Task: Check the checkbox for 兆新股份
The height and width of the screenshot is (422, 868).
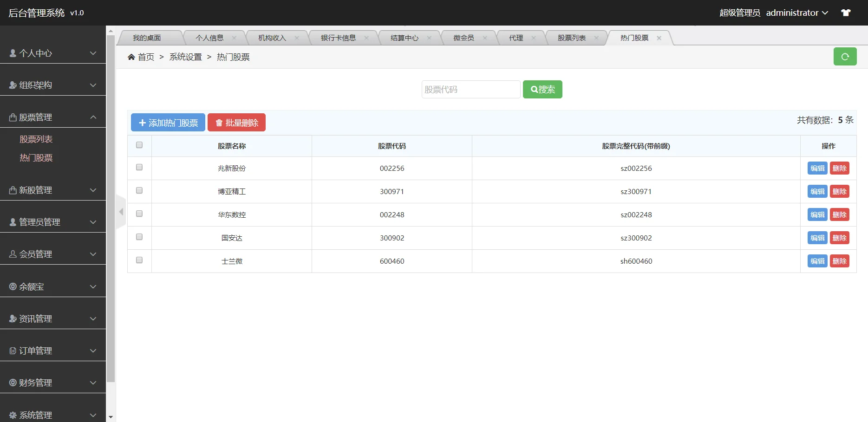Action: click(x=139, y=168)
